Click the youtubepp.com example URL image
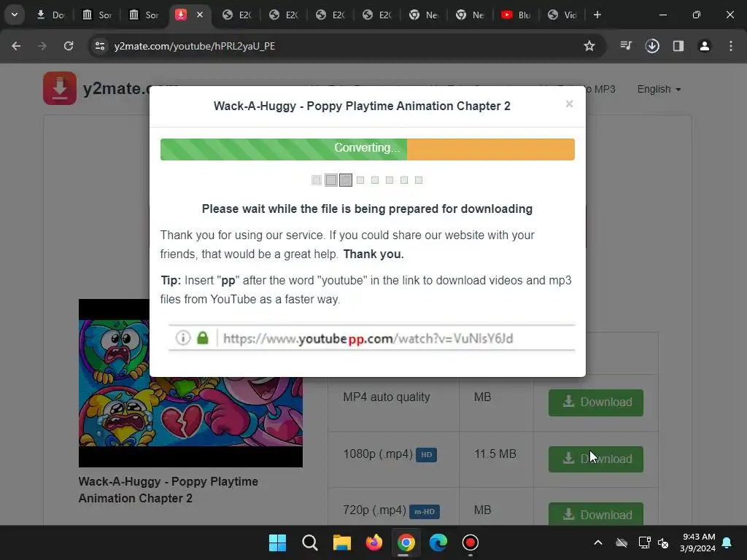The height and width of the screenshot is (560, 747). [x=371, y=338]
